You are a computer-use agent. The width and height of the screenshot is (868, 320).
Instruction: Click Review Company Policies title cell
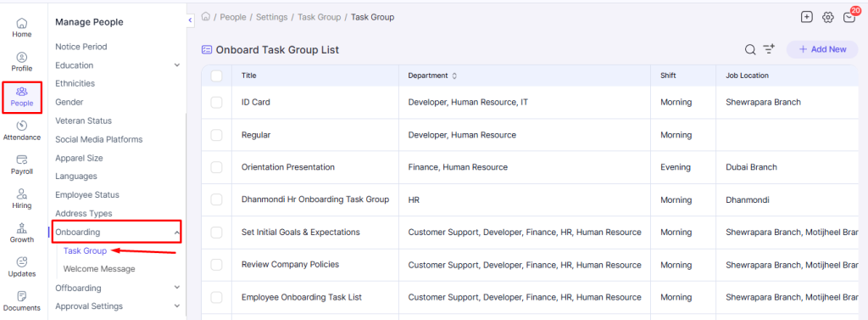coord(291,265)
